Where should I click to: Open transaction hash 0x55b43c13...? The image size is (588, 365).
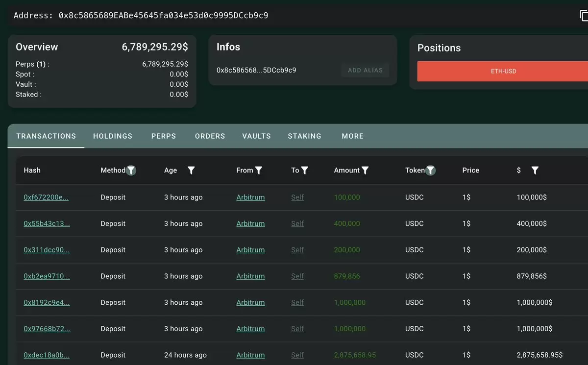(x=47, y=224)
